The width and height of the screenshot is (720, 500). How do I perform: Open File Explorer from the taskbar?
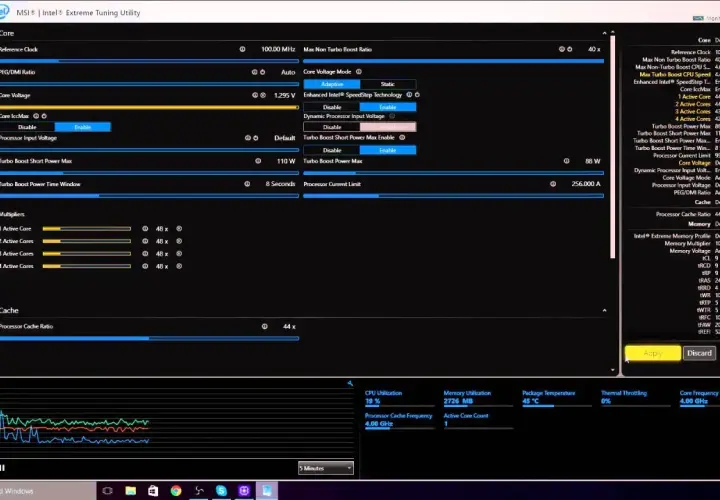pyautogui.click(x=130, y=491)
